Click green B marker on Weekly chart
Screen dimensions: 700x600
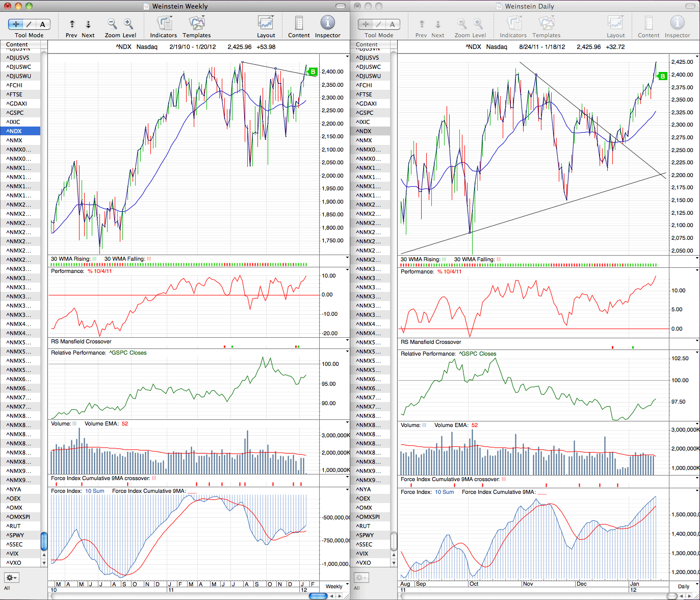[x=313, y=72]
